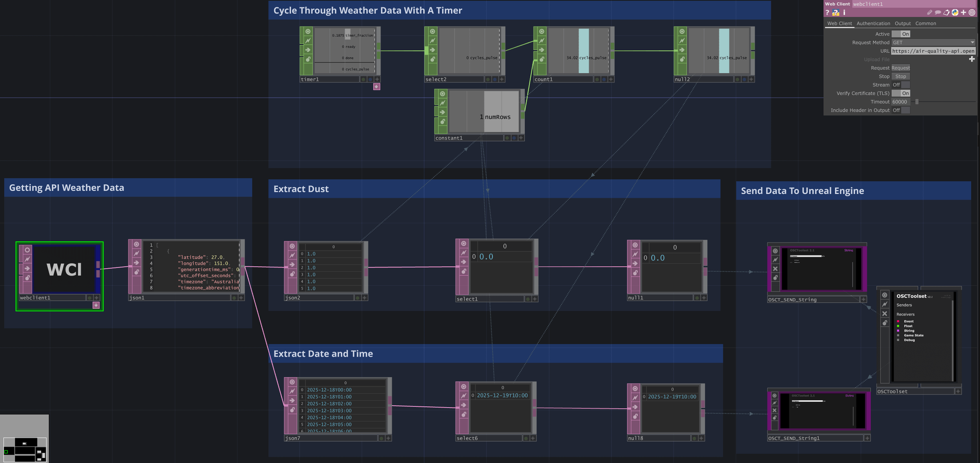The width and height of the screenshot is (980, 463).
Task: Open Python help icon in parameter panel
Action: (836, 13)
